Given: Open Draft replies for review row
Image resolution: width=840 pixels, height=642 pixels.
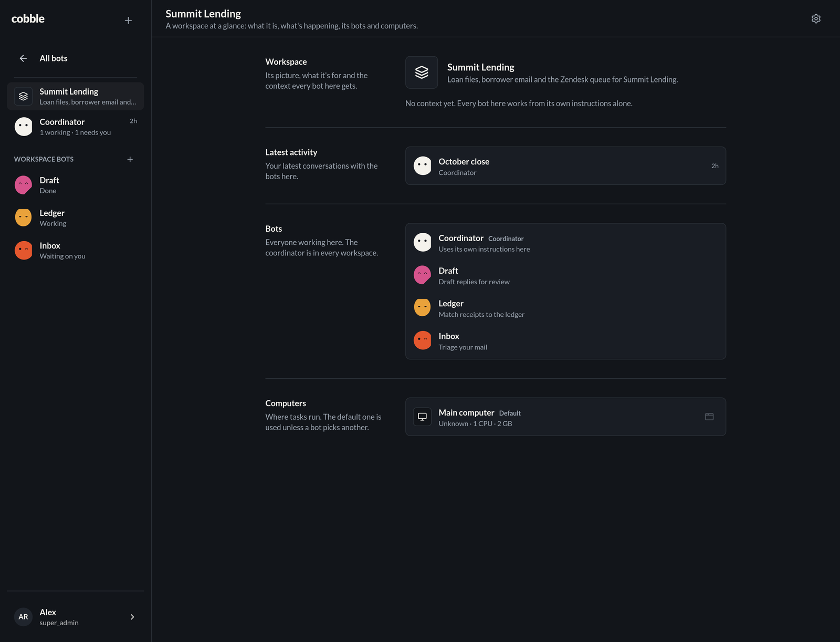Looking at the screenshot, I should (565, 275).
